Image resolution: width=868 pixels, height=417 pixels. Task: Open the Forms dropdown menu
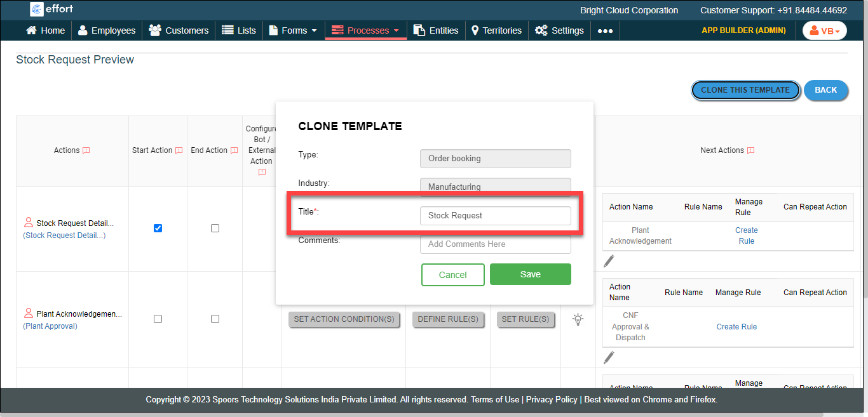click(293, 30)
